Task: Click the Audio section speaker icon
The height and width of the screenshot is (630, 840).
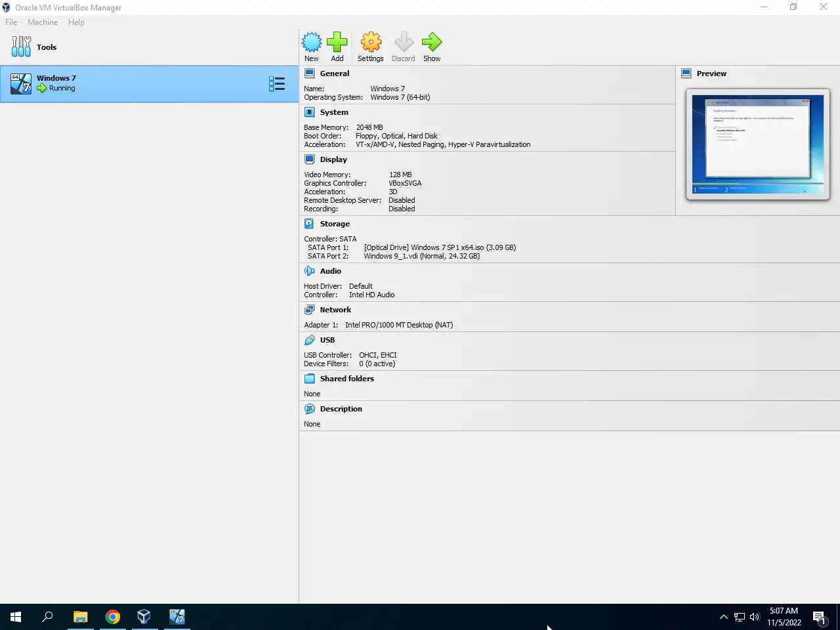Action: pos(310,271)
